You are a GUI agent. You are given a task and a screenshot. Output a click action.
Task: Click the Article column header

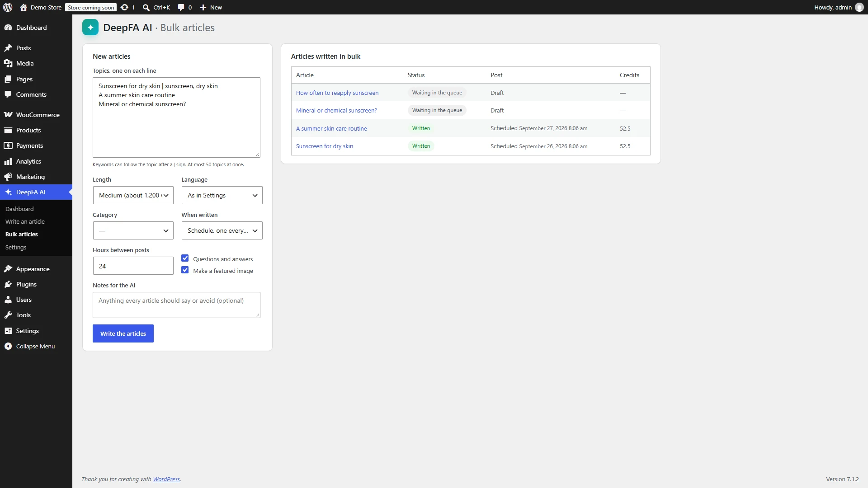coord(305,75)
